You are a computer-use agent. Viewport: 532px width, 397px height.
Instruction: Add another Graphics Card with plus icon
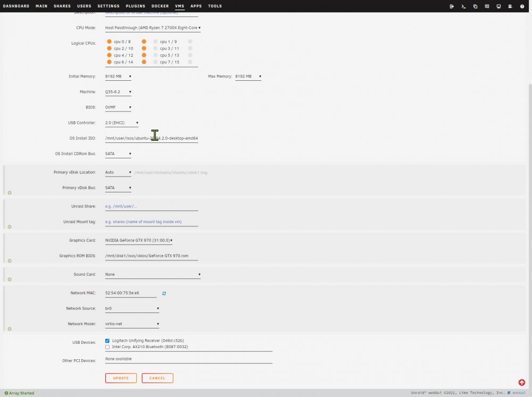tap(10, 261)
